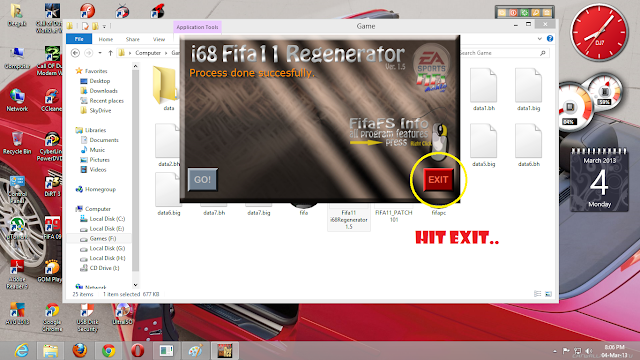Select CD Drive (I:) in tree
Viewport: 640px width, 360px height.
pos(104,268)
